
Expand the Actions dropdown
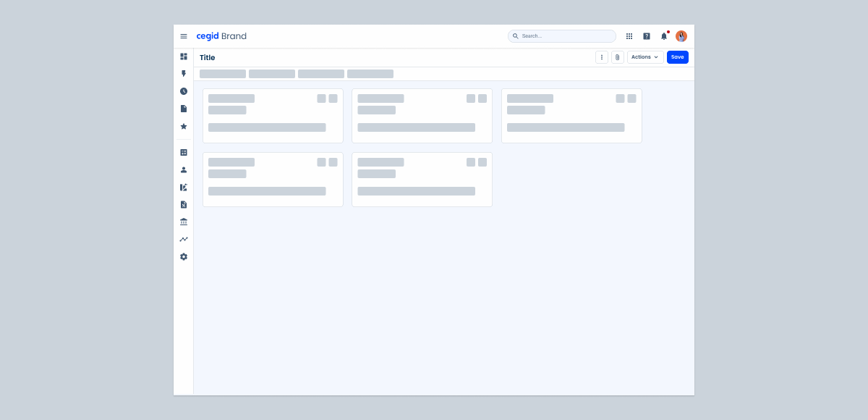(644, 57)
